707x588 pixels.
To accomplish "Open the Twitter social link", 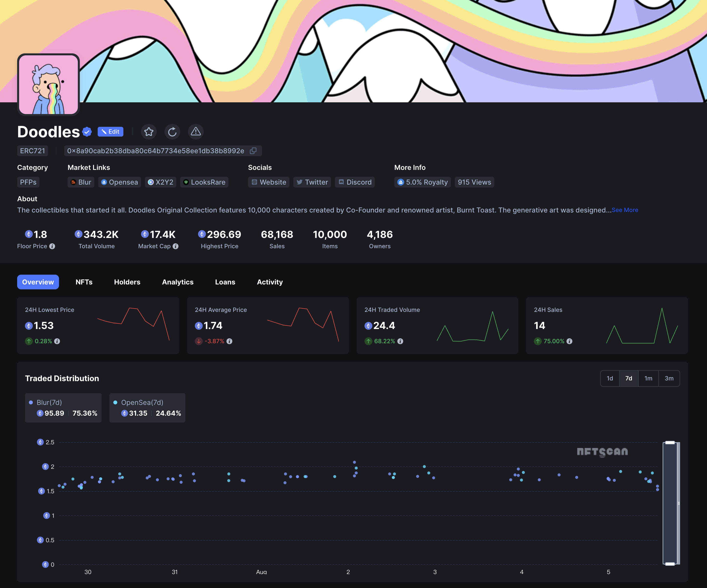I will 312,182.
